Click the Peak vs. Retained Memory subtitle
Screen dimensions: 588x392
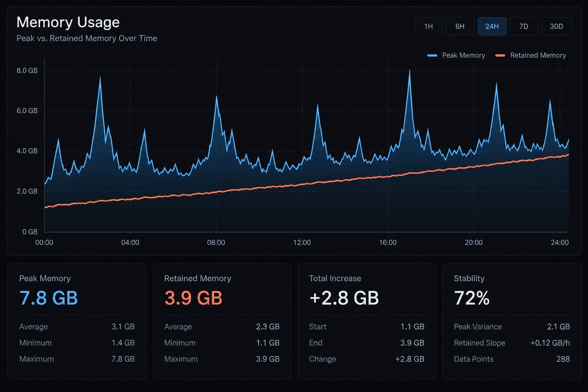point(87,38)
